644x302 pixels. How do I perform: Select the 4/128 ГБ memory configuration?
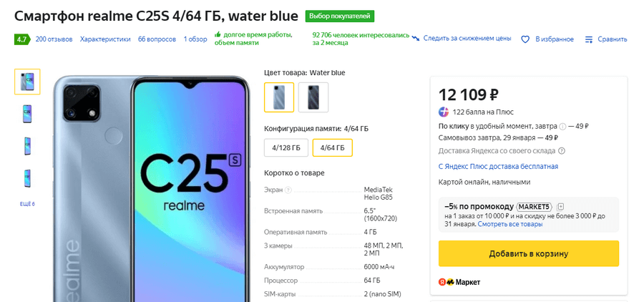[286, 147]
